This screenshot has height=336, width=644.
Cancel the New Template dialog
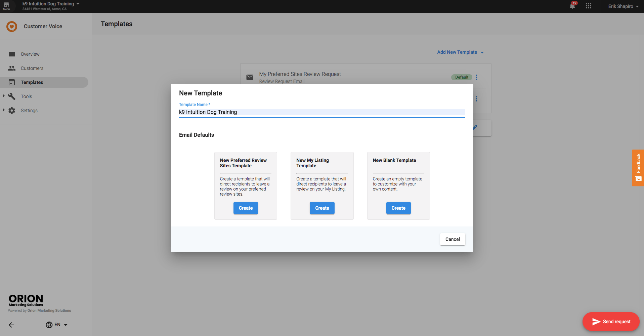pos(453,239)
